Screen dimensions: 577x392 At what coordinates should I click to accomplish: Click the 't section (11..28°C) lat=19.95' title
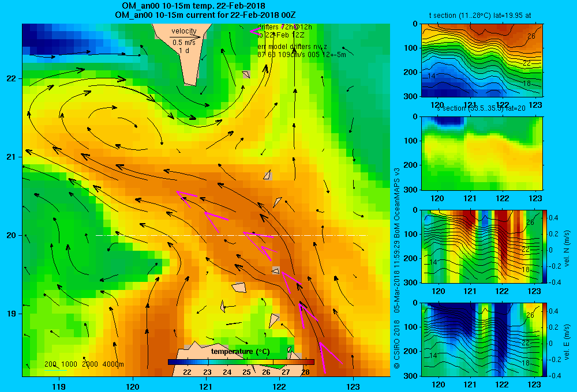click(480, 16)
